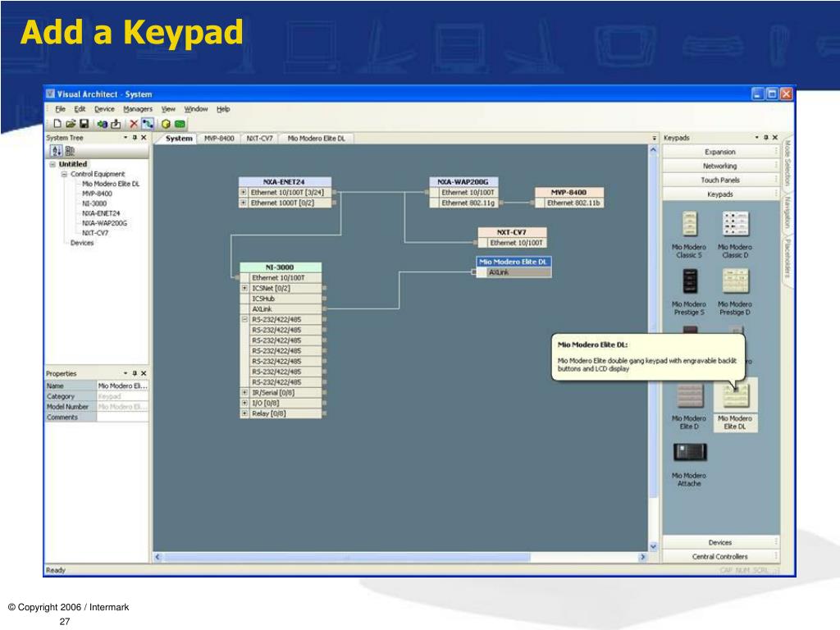Click the New file toolbar icon
The image size is (840, 630).
coord(57,124)
